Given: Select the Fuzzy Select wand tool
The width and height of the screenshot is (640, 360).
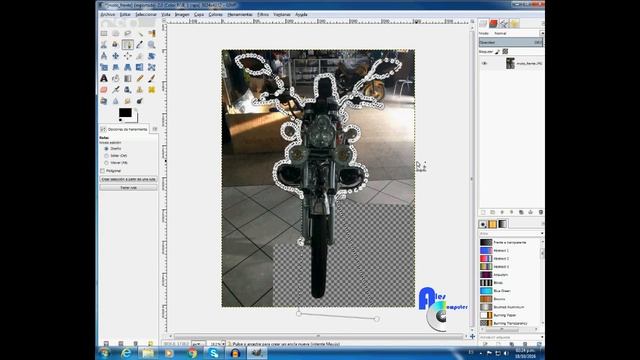Looking at the screenshot, I should (140, 33).
